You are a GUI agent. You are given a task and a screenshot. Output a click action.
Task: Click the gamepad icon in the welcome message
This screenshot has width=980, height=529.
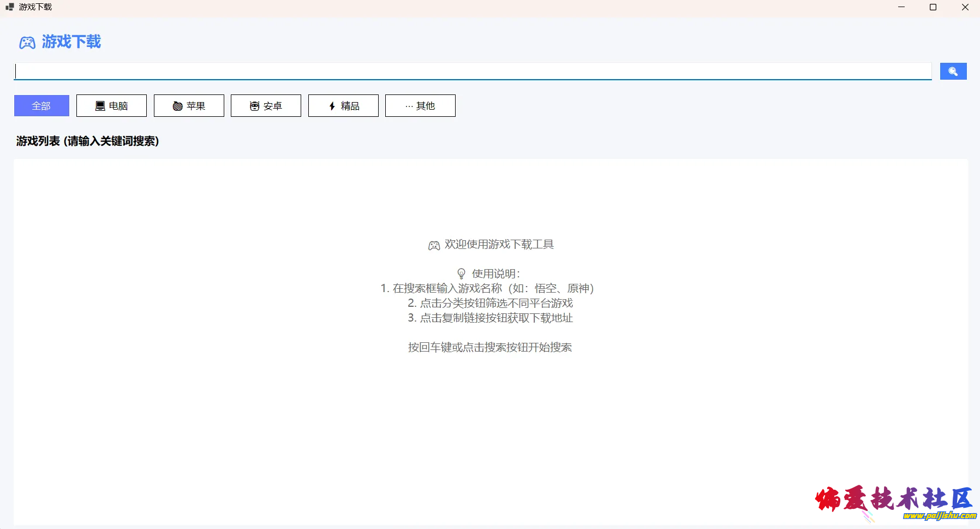click(x=434, y=246)
